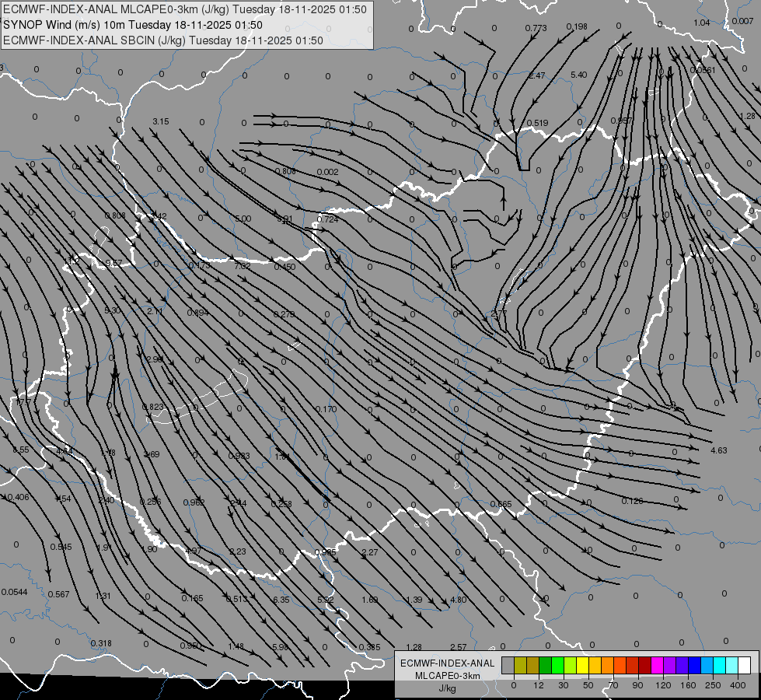Click the map value 2.47
The height and width of the screenshot is (700, 761).
pyautogui.click(x=537, y=75)
